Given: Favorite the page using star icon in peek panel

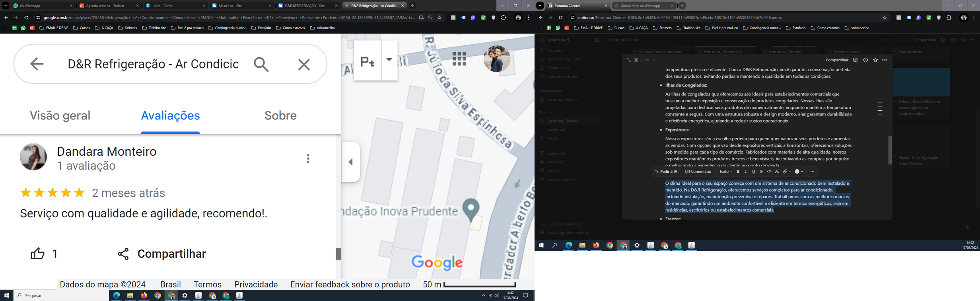Looking at the screenshot, I should (875, 60).
